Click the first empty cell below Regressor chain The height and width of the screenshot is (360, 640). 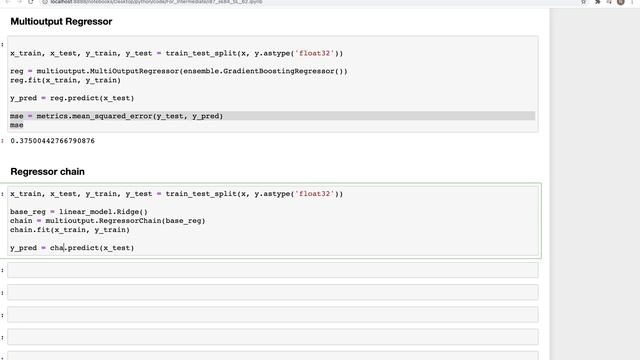273,270
